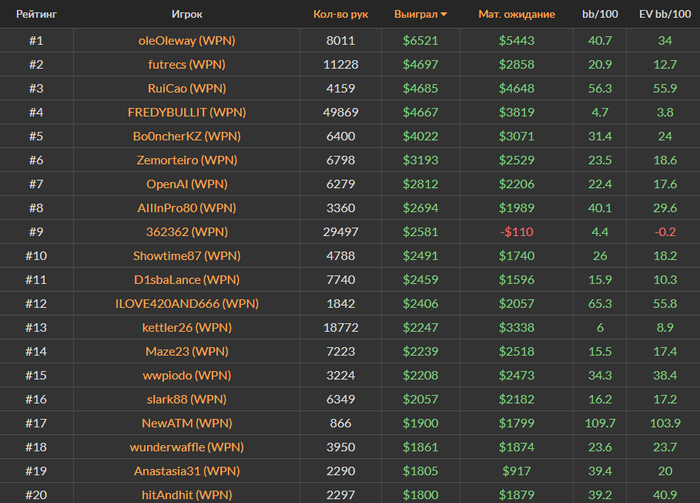700x503 pixels.
Task: Open player OpenAI (WPN) profile
Action: pos(187,184)
